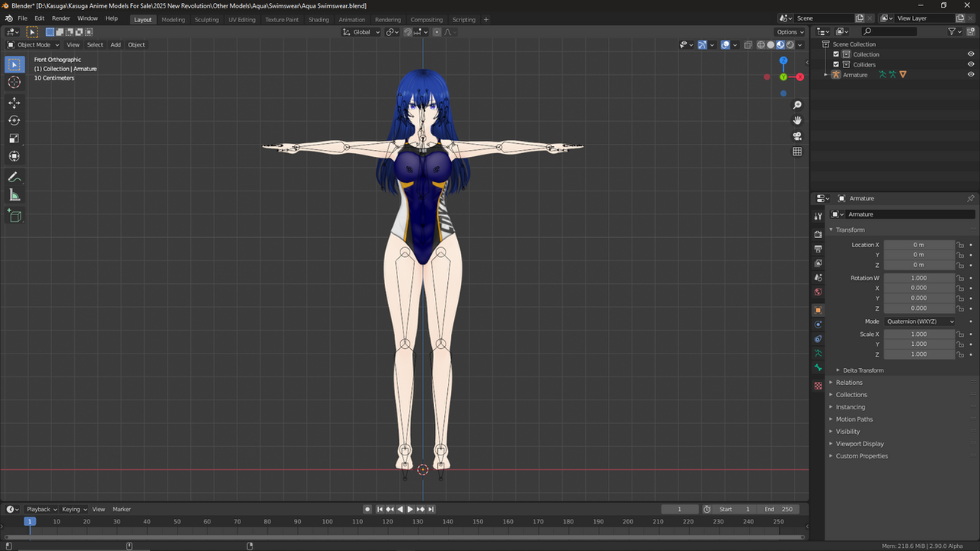Open the File menu
Screen dimensions: 980x551
(x=22, y=18)
